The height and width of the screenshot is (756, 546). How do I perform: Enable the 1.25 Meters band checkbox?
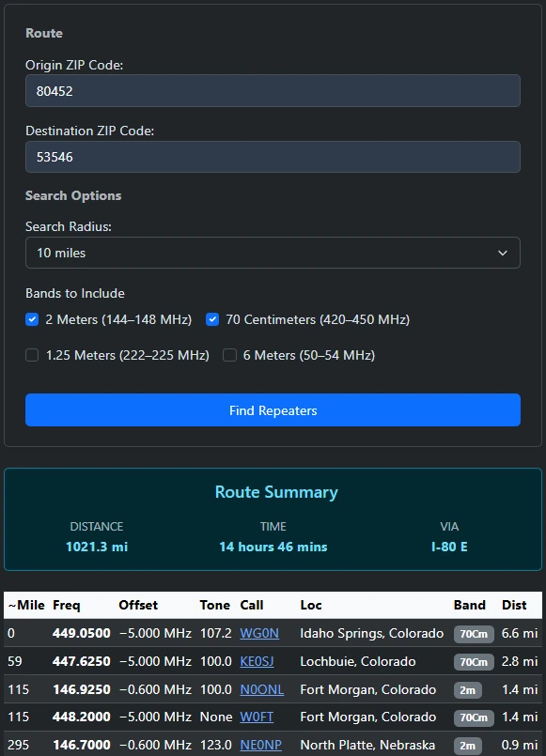point(32,355)
